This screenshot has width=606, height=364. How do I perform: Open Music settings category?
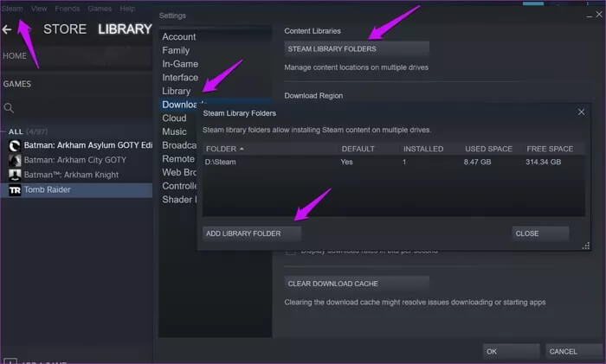174,131
